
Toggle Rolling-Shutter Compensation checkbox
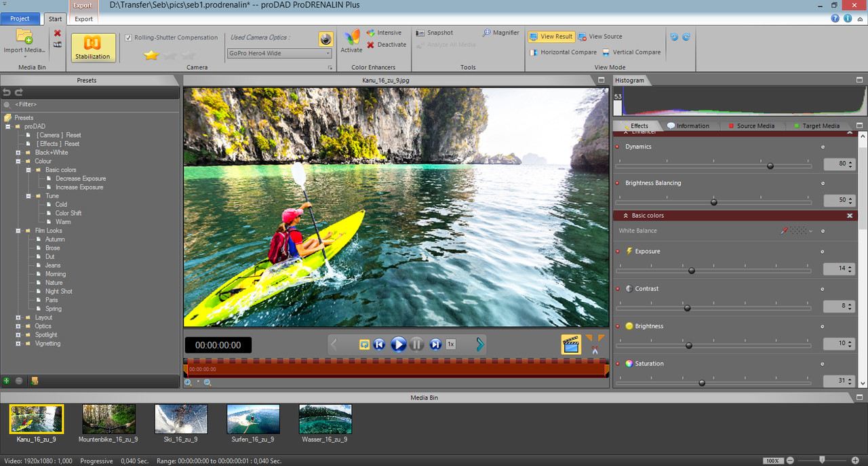click(129, 38)
